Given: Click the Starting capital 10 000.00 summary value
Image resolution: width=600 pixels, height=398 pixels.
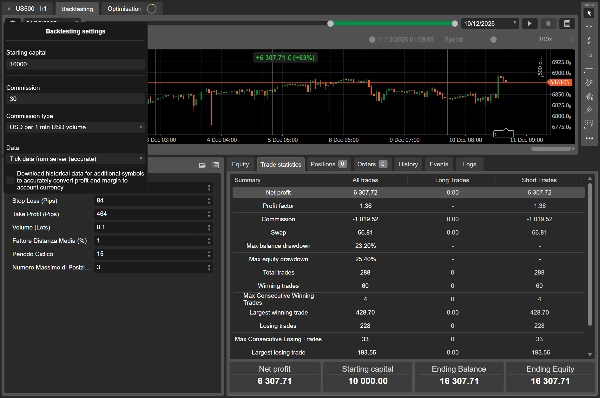Looking at the screenshot, I should (x=368, y=381).
